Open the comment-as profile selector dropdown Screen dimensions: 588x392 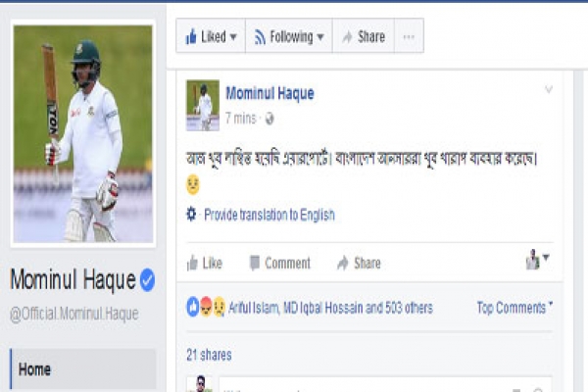[537, 259]
